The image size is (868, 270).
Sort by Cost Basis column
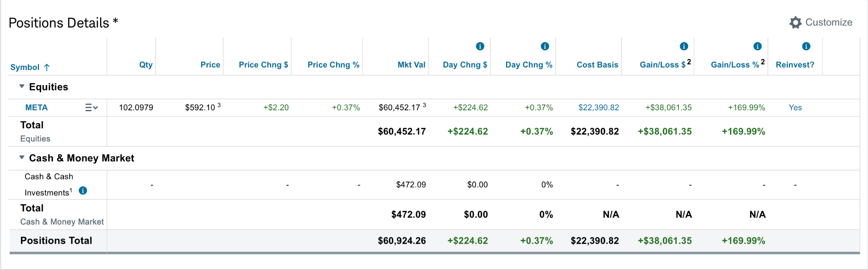(597, 65)
